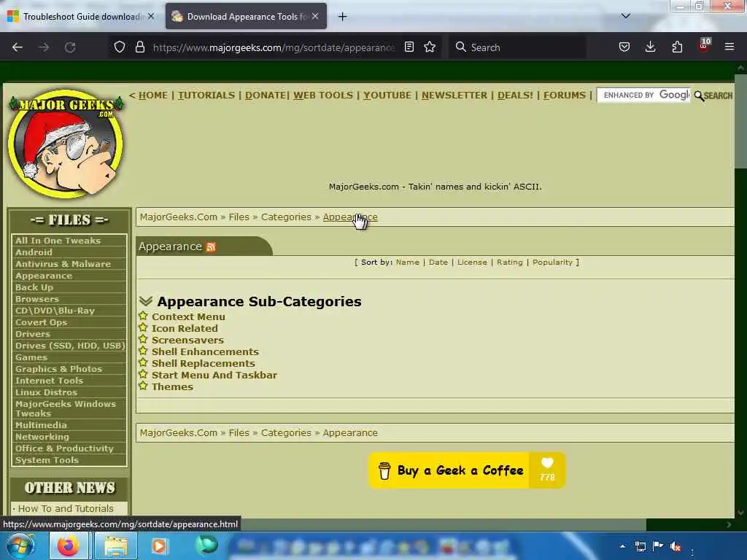The height and width of the screenshot is (560, 747).
Task: Open DONATE in site navigation
Action: 266,96
